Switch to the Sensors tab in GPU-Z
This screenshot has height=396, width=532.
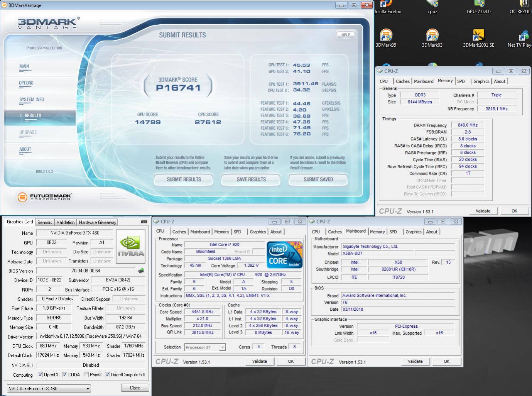45,222
